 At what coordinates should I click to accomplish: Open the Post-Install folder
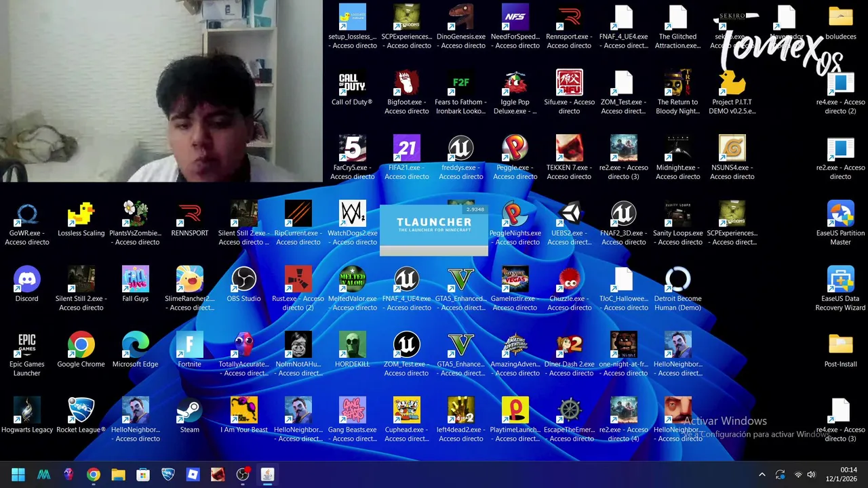[841, 350]
